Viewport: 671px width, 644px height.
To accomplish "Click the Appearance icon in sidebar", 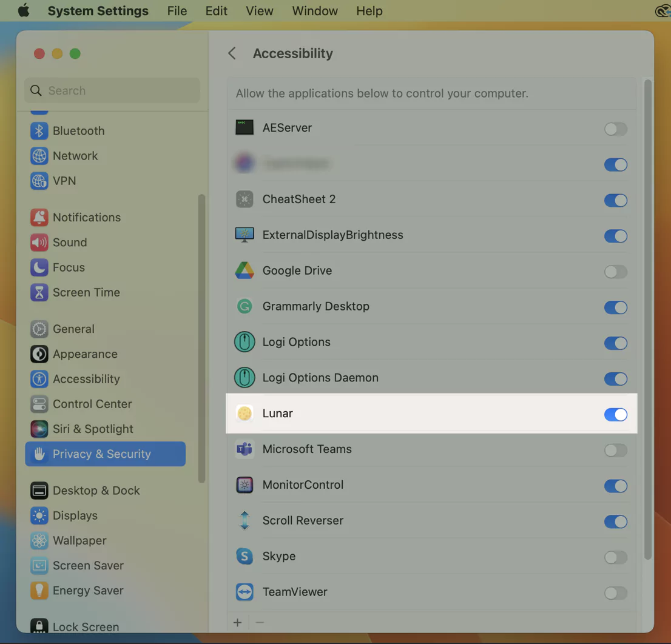I will 39,354.
